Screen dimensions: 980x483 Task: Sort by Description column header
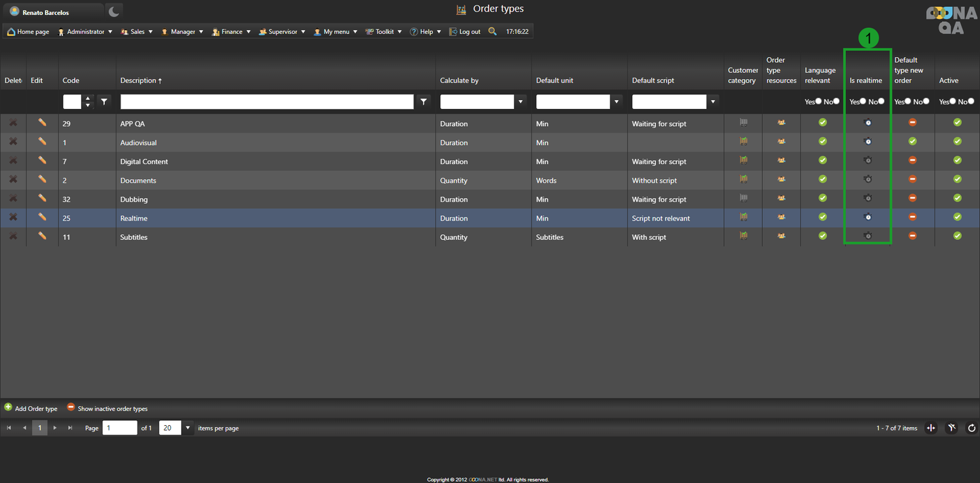(141, 80)
